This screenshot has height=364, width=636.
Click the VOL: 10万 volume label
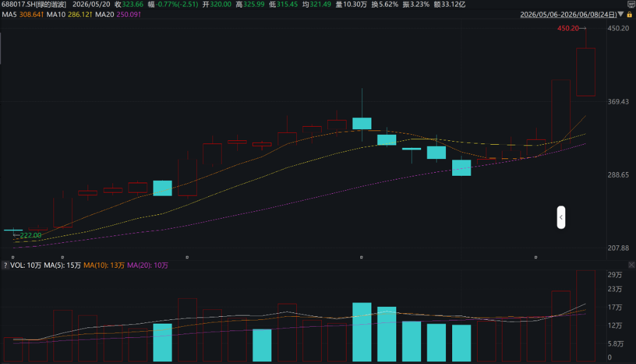26,265
